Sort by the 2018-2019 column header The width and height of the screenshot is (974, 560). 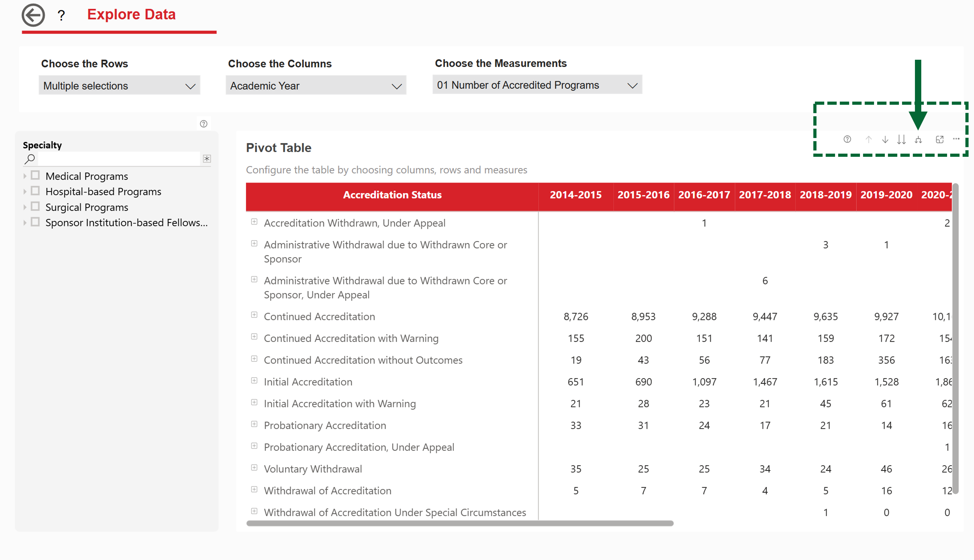826,195
